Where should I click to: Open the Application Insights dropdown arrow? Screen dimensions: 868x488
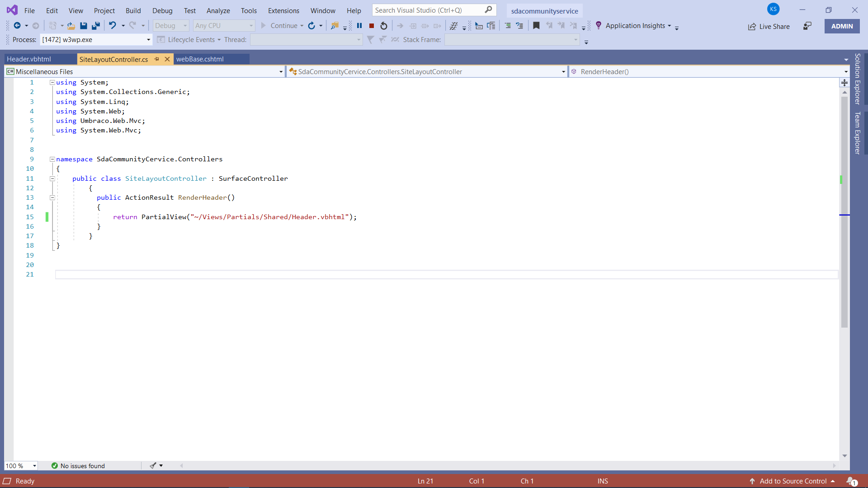[x=669, y=26]
